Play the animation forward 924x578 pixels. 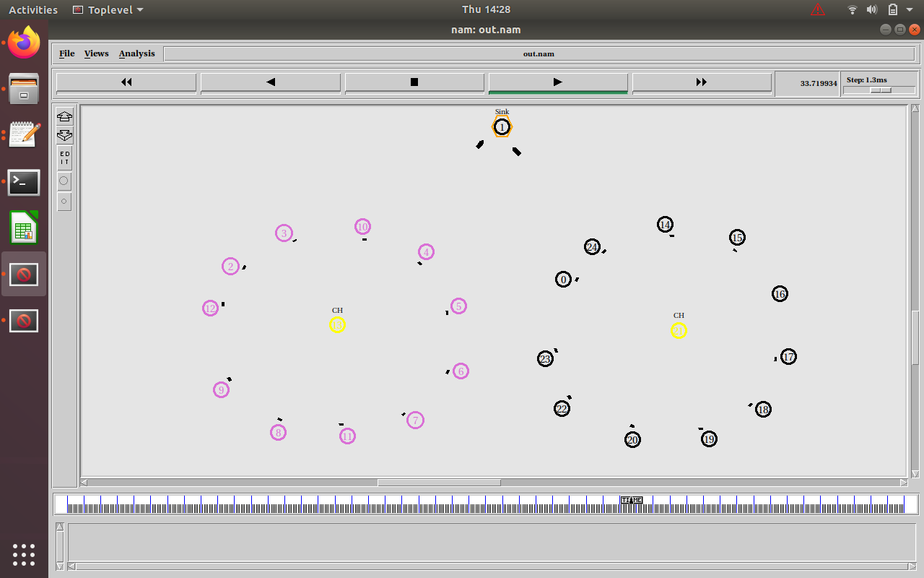[x=558, y=82]
